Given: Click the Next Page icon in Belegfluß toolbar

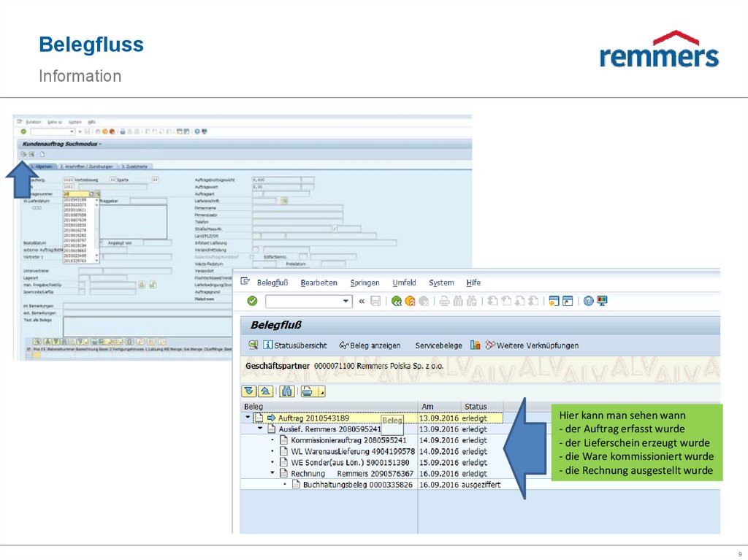Looking at the screenshot, I should pyautogui.click(x=520, y=301).
